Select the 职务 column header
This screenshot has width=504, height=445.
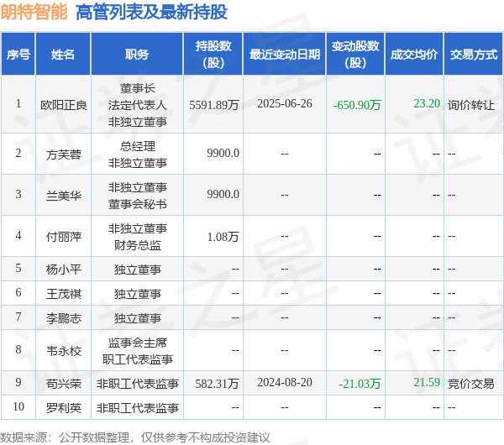(137, 55)
